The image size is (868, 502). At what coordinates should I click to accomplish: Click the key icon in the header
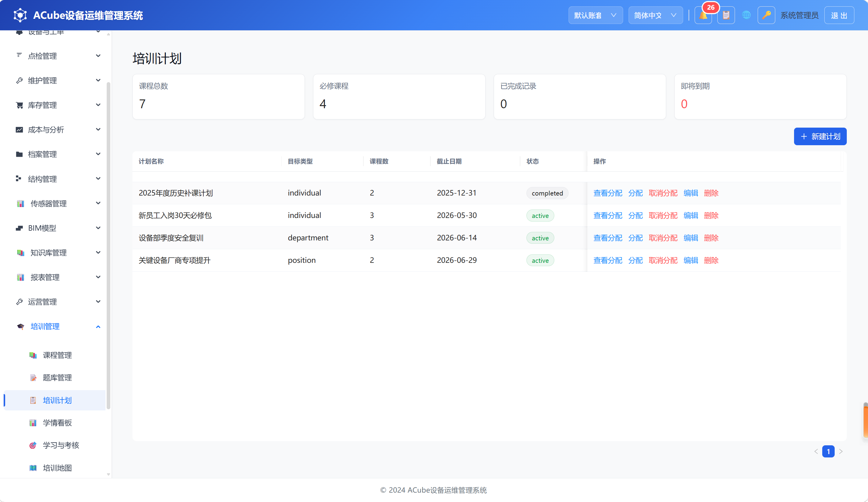pos(766,15)
